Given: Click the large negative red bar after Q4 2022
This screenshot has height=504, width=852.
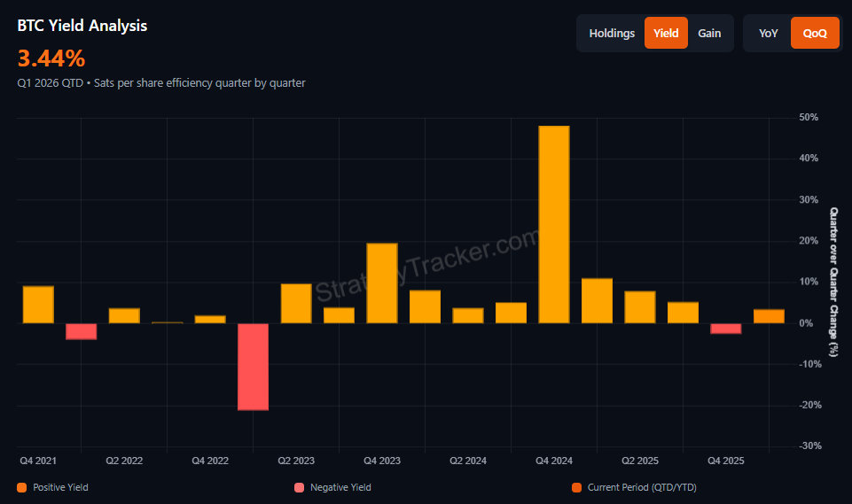Looking at the screenshot, I should pos(253,366).
